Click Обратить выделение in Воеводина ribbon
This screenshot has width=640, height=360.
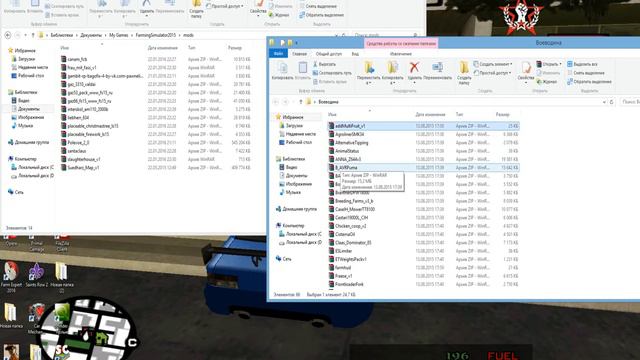tap(589, 82)
